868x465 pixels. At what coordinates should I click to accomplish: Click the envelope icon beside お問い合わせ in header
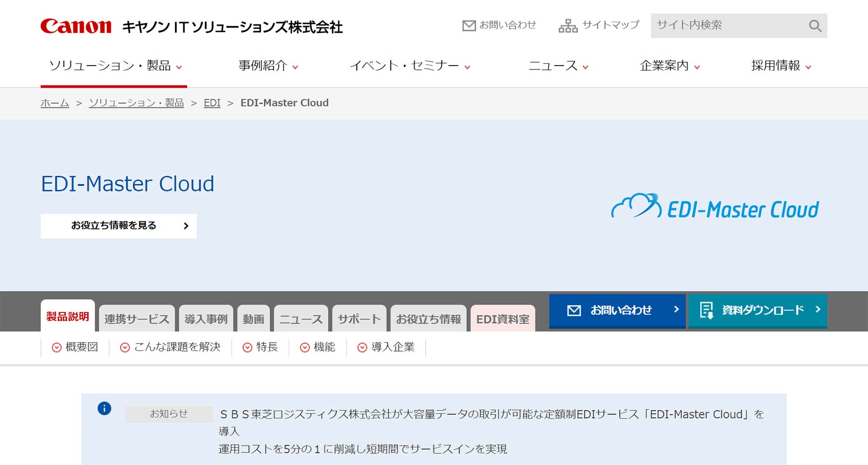pyautogui.click(x=469, y=26)
